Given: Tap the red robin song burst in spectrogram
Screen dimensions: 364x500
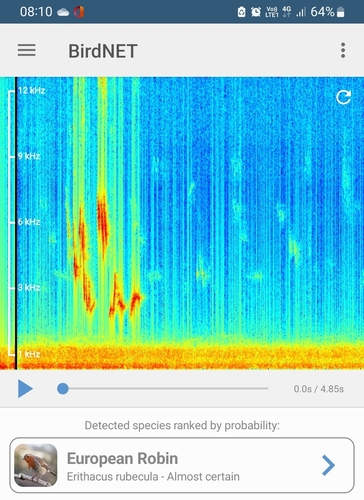Looking at the screenshot, I should tap(103, 223).
